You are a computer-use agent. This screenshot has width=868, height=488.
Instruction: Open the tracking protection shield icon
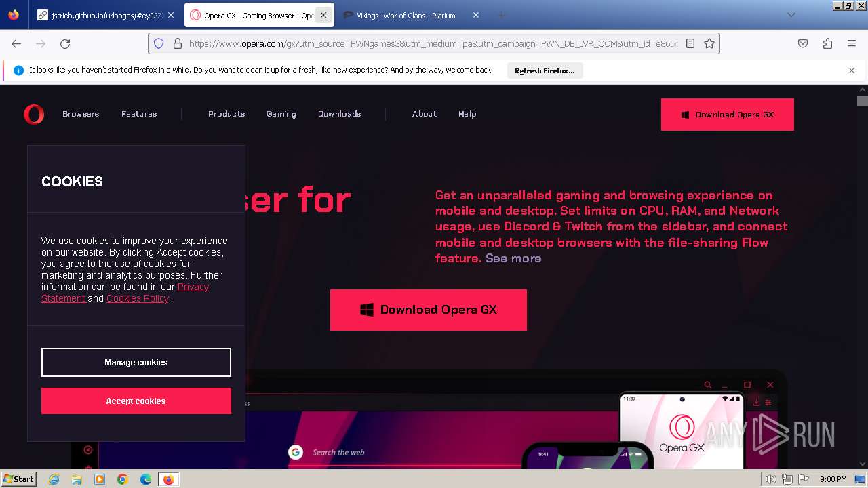pos(159,43)
